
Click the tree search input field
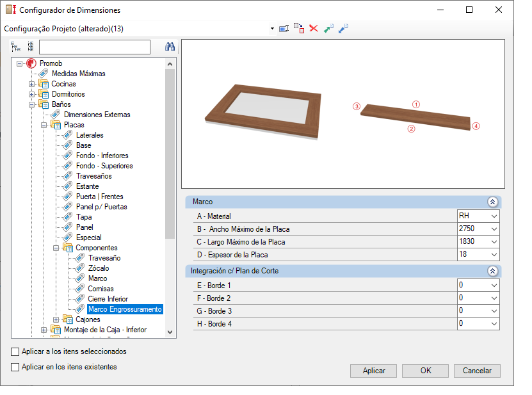point(95,47)
